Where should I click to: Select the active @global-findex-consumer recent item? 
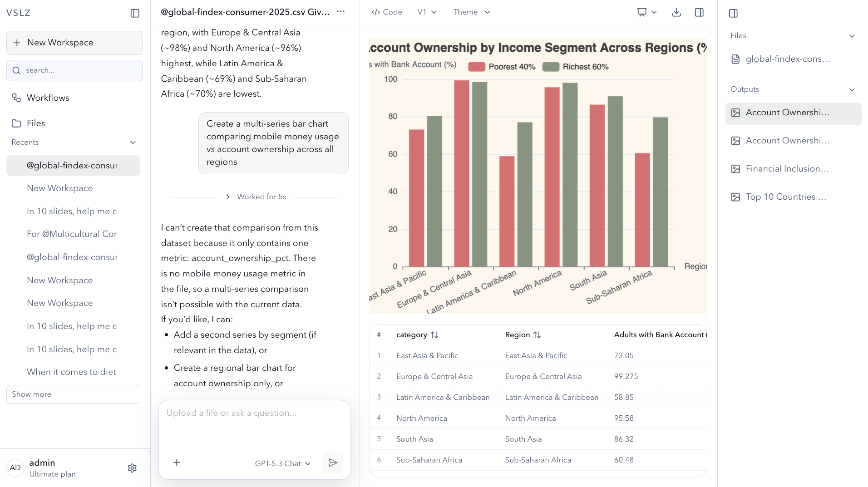click(x=73, y=166)
